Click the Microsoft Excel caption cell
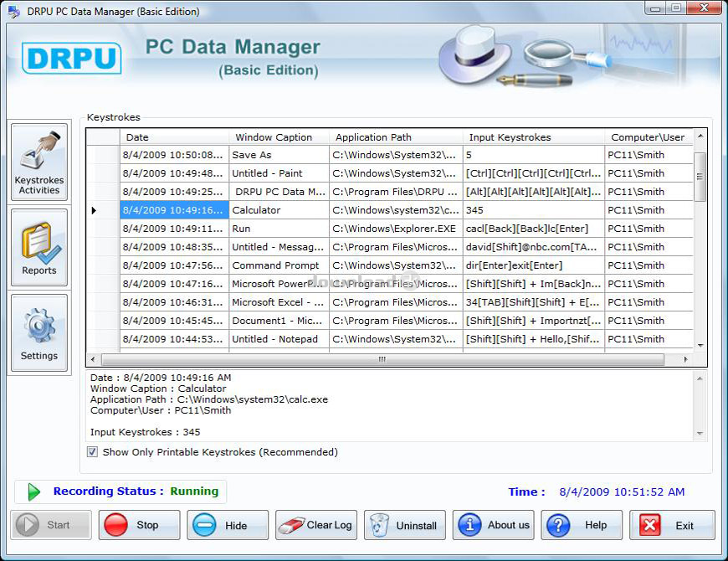Screen dimensions: 728x561 (279, 302)
